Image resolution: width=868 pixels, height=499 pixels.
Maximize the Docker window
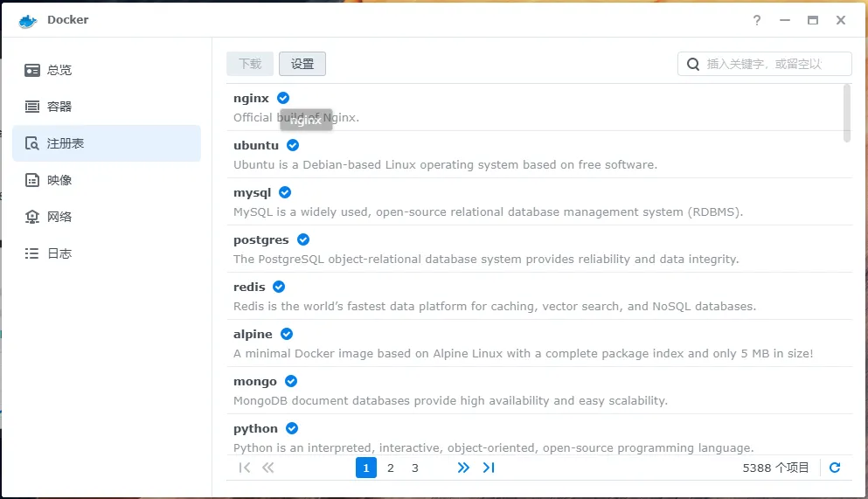[813, 20]
